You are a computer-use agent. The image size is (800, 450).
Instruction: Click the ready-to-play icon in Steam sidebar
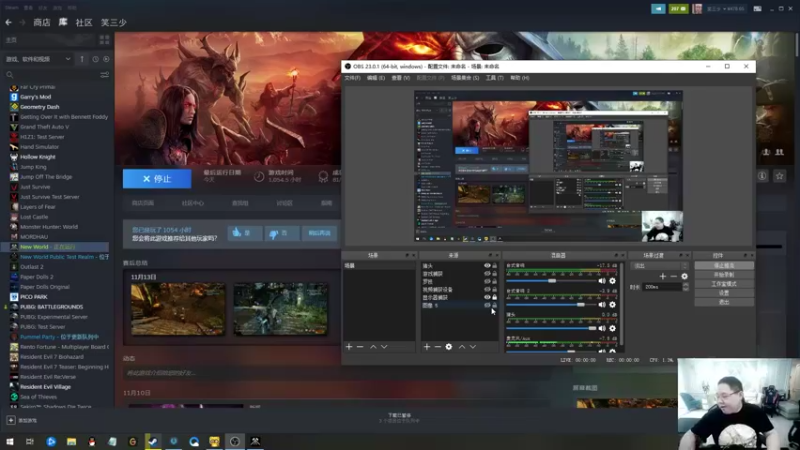tap(106, 59)
